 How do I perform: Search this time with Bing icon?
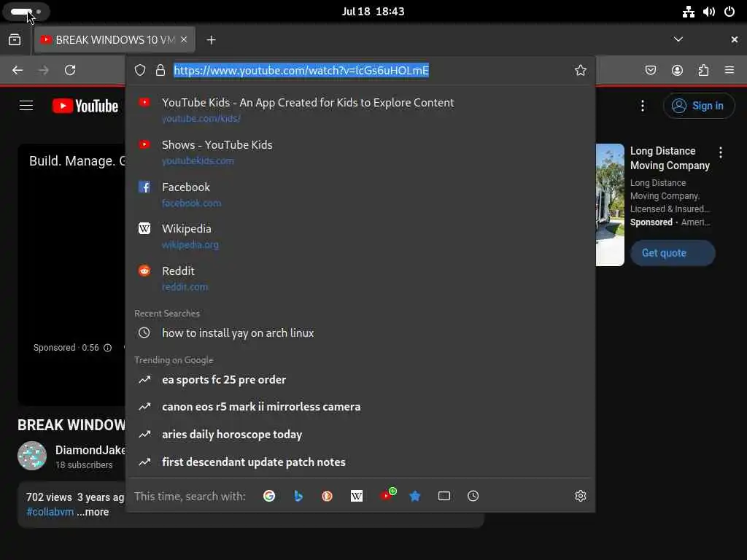(298, 496)
